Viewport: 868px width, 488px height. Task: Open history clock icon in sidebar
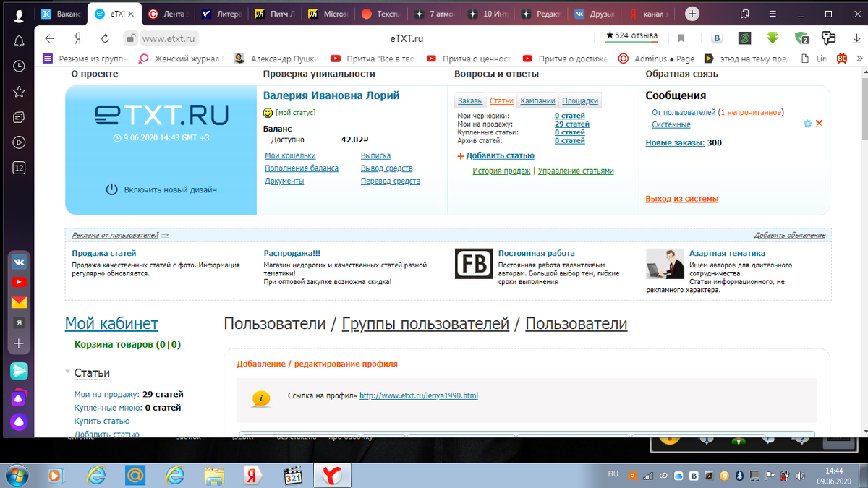click(x=19, y=66)
